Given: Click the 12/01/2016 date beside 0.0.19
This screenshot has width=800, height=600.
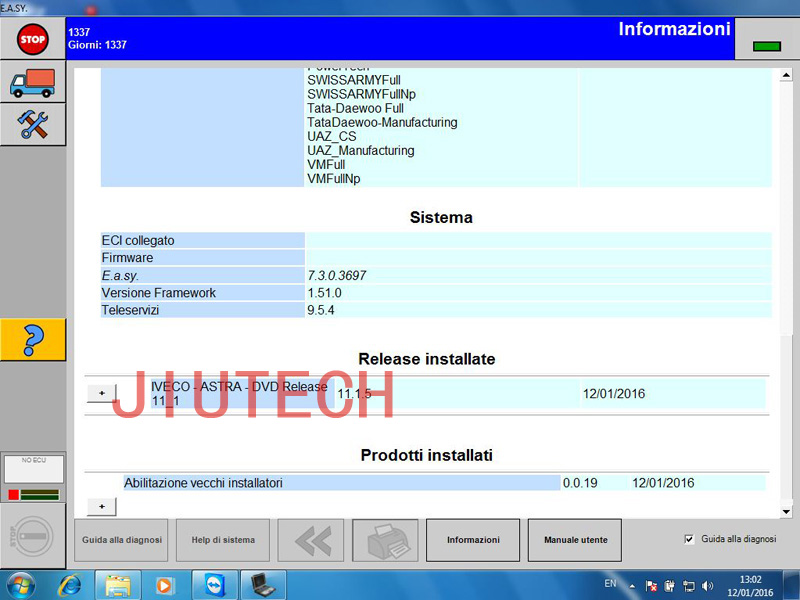Looking at the screenshot, I should tap(663, 483).
